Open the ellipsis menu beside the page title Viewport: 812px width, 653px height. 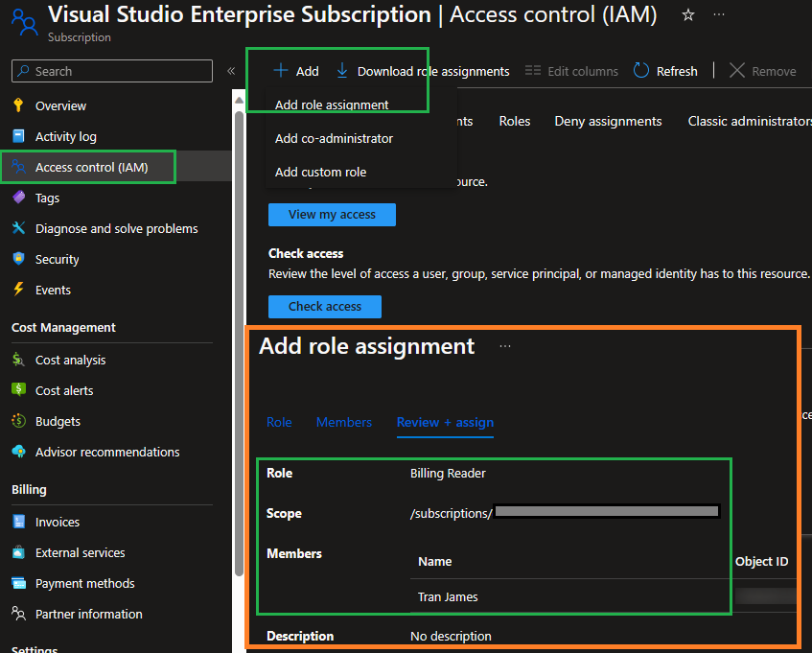[x=719, y=16]
